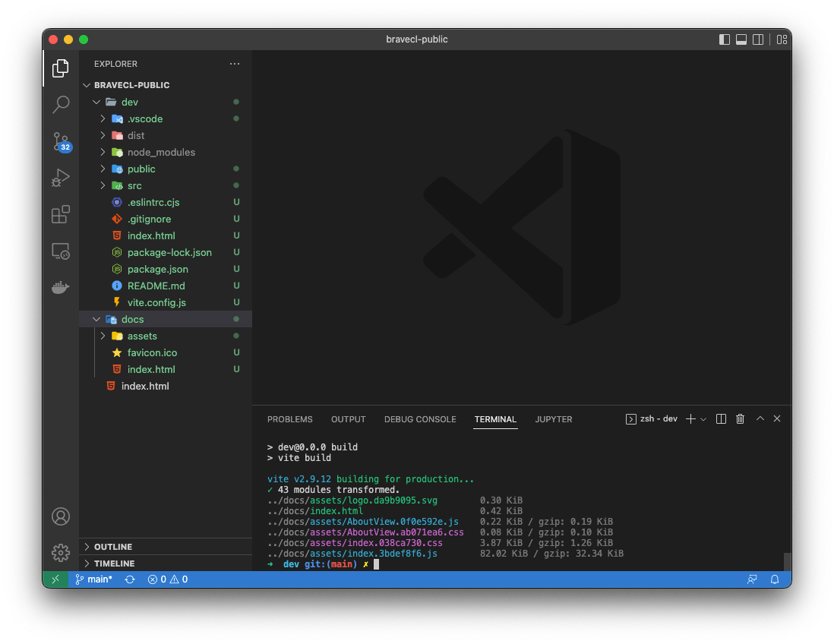
Task: Split the terminal
Action: pyautogui.click(x=722, y=419)
